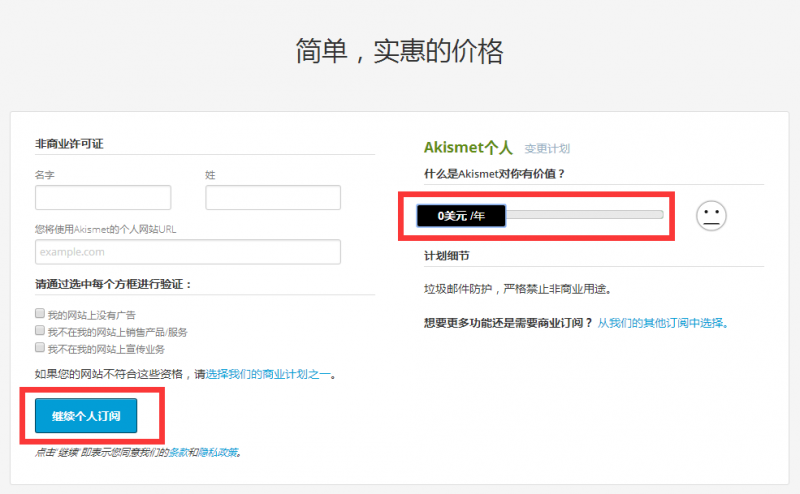This screenshot has width=800, height=494.
Task: Click the 0美元/年 price slider handle
Action: (x=461, y=215)
